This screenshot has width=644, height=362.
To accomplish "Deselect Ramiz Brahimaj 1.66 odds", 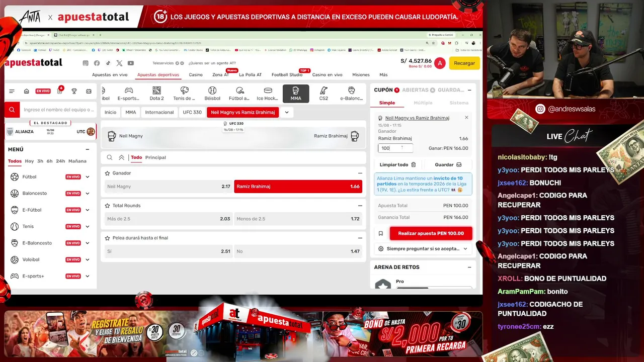I will click(298, 187).
